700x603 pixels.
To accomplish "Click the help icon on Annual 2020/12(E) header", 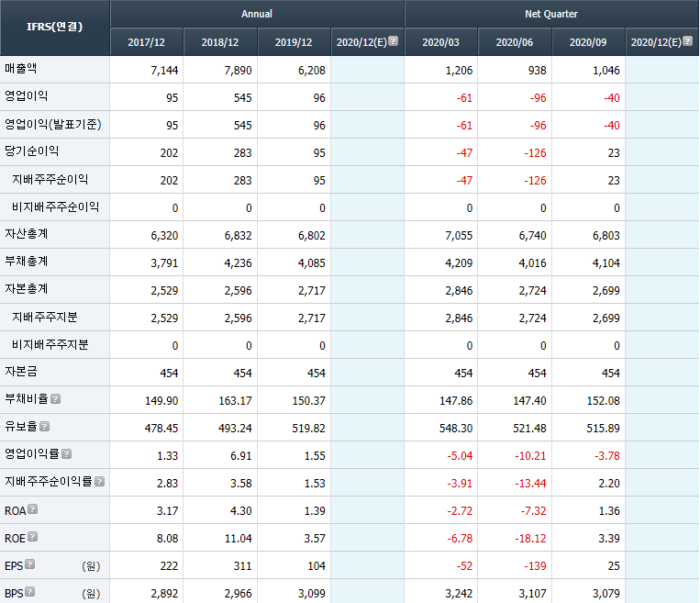I will (393, 41).
